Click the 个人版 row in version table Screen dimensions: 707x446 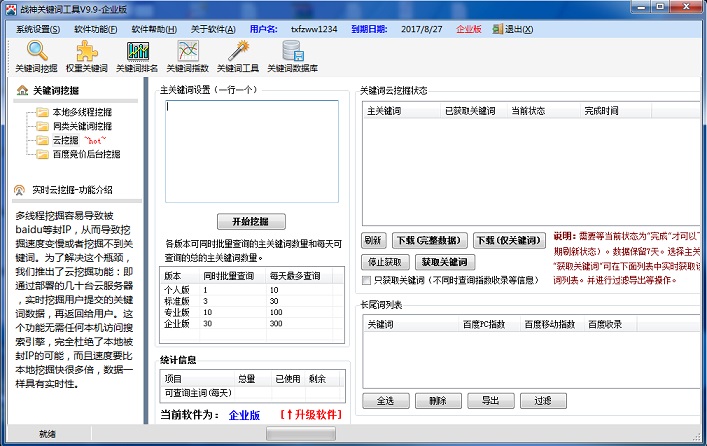click(252, 290)
